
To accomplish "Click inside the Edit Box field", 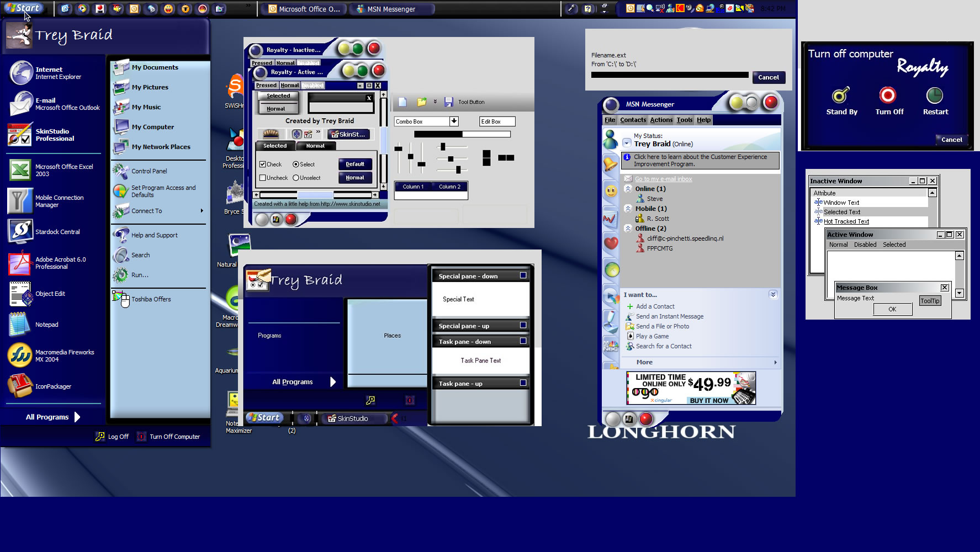I will pyautogui.click(x=497, y=121).
